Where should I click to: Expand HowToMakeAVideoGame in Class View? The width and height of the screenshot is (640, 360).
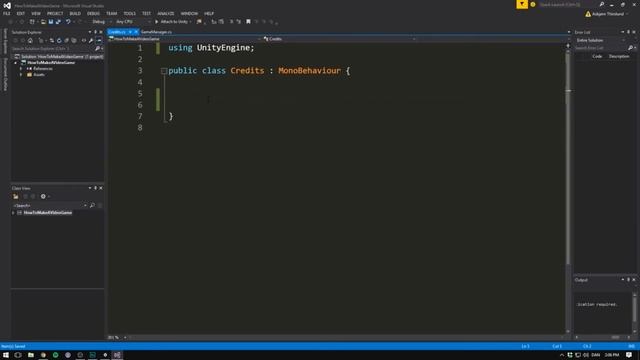(x=13, y=213)
